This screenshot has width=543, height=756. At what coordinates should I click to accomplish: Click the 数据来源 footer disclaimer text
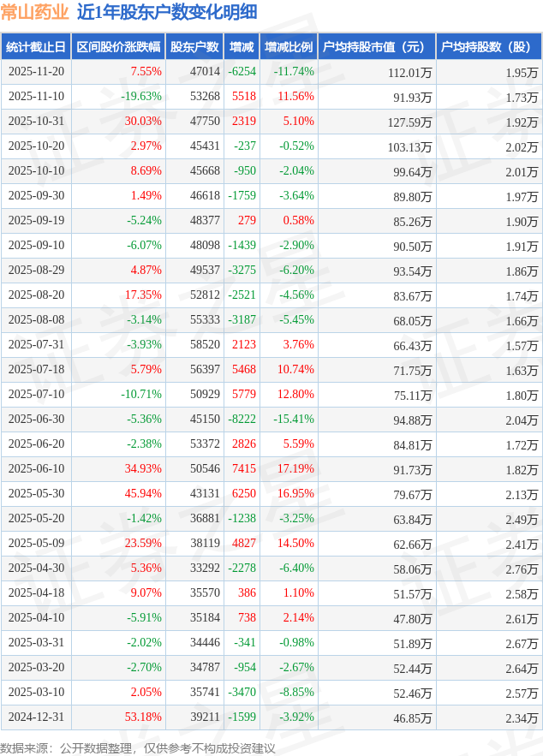tap(138, 747)
